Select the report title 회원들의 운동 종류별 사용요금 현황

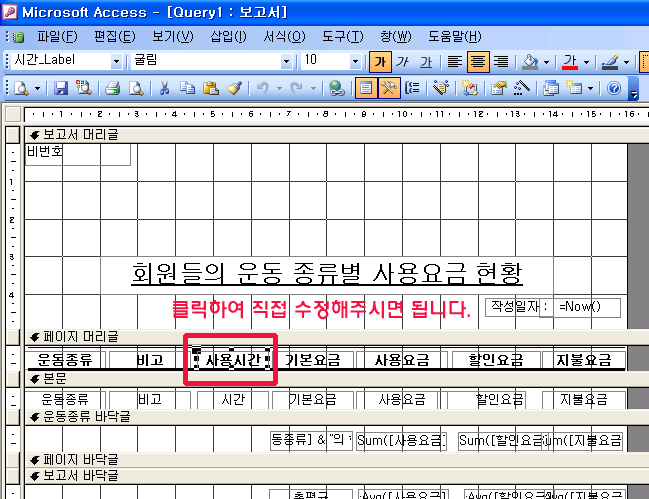click(x=327, y=273)
